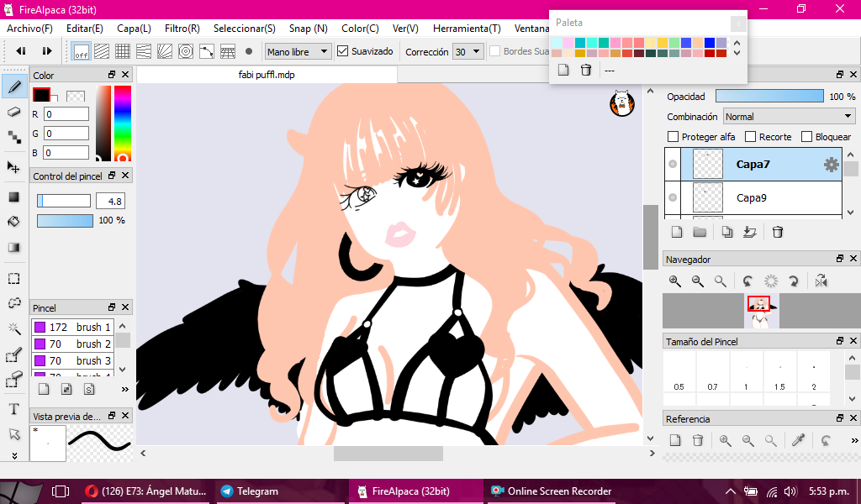The image size is (861, 504).
Task: Merge layer down icon
Action: (x=749, y=232)
